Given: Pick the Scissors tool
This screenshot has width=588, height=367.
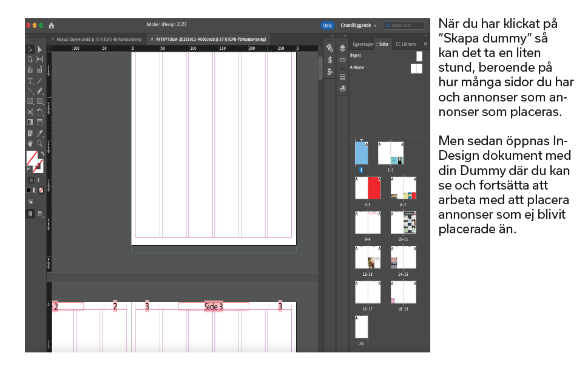Looking at the screenshot, I should click(x=30, y=112).
